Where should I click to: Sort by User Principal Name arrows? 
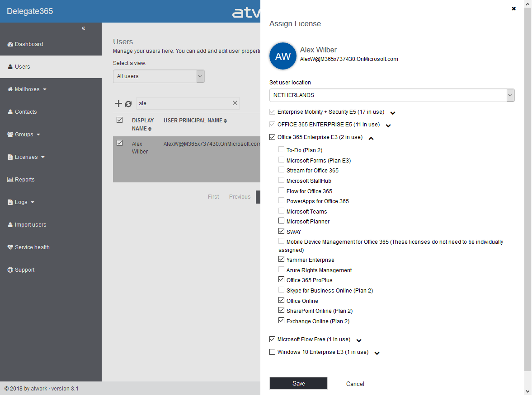point(225,121)
